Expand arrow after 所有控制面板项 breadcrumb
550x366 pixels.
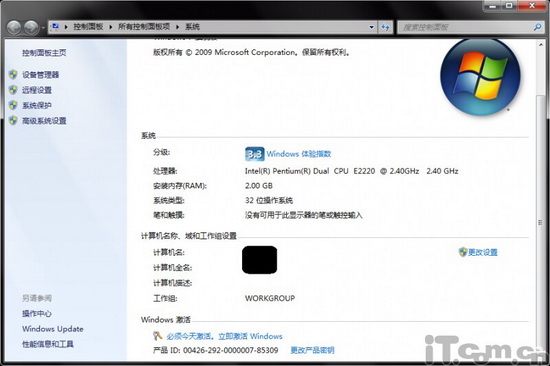(x=177, y=27)
